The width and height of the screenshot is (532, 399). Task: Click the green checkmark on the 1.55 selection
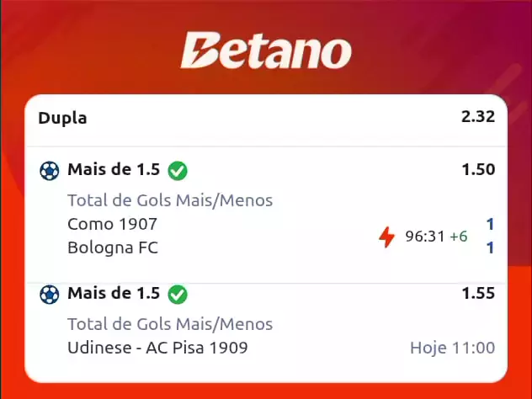tap(178, 295)
